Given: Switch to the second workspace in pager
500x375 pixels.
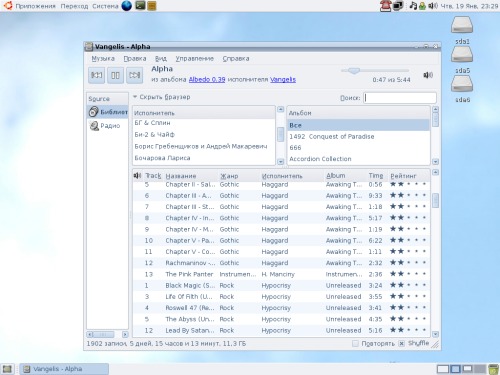Looking at the screenshot, I should (x=455, y=369).
